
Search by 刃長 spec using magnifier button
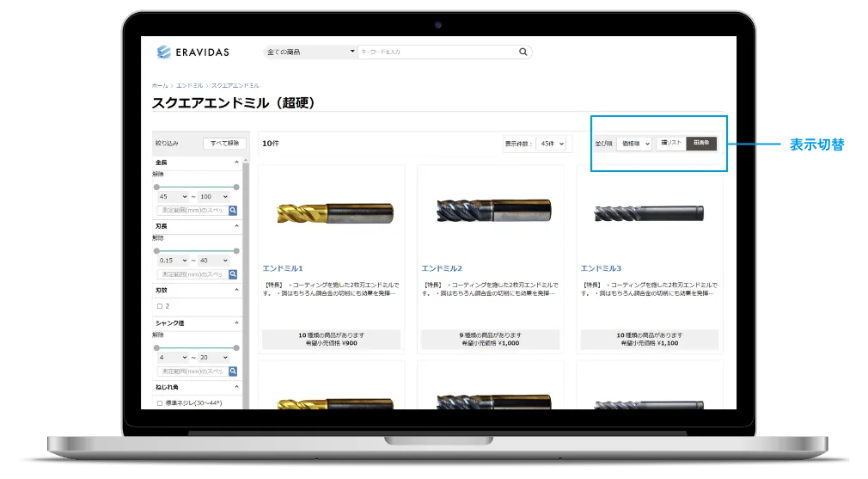(x=233, y=274)
